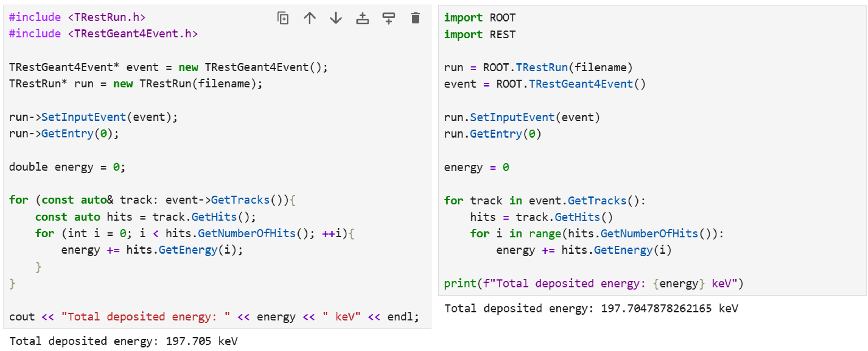Click the cout line in C++ cell

click(214, 317)
